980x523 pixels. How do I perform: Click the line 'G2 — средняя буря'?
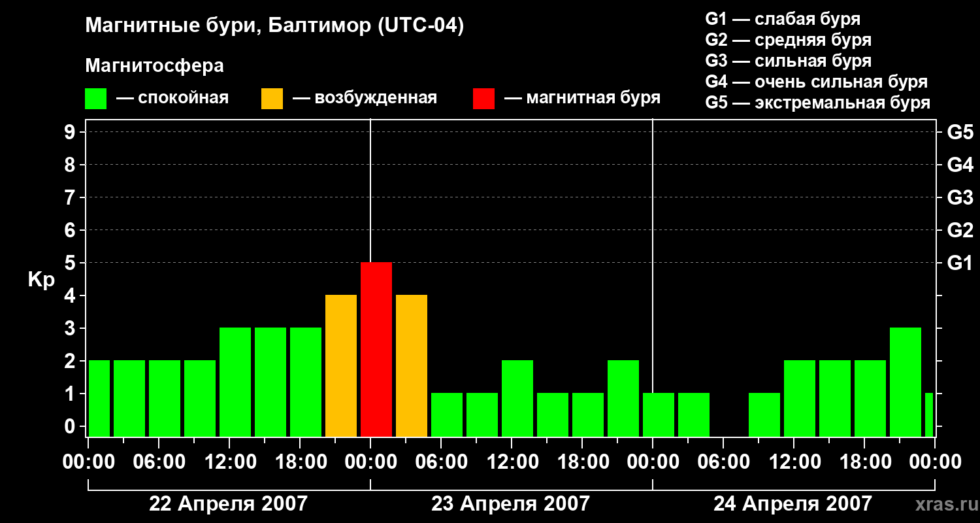789,40
